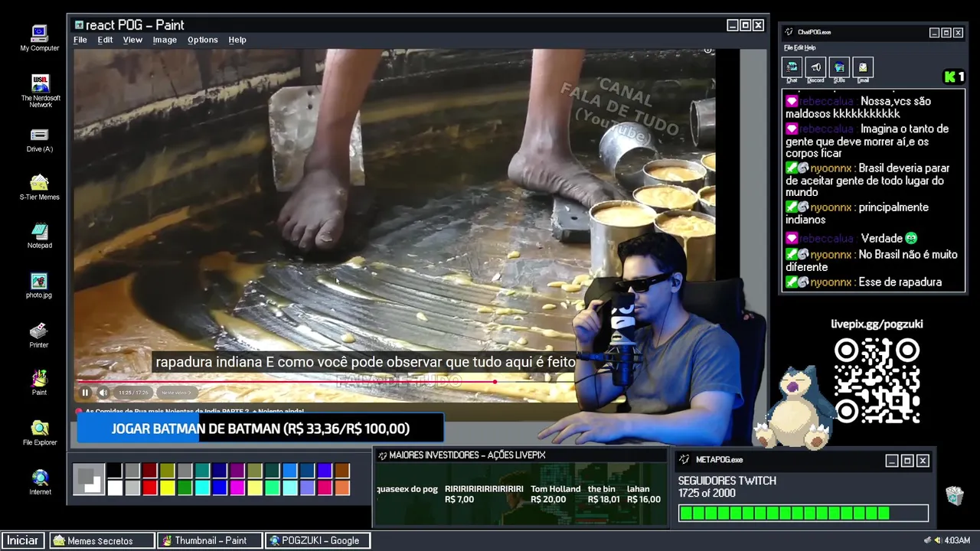
Task: Open the photo.jpg file icon
Action: [39, 285]
